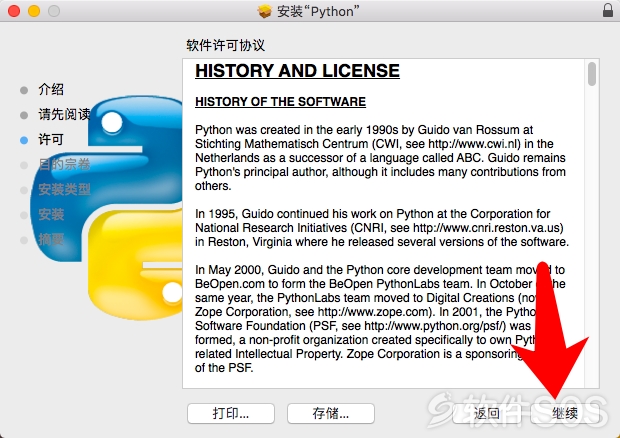Select the 摘要 step in sidebar
620x438 pixels.
(x=51, y=239)
